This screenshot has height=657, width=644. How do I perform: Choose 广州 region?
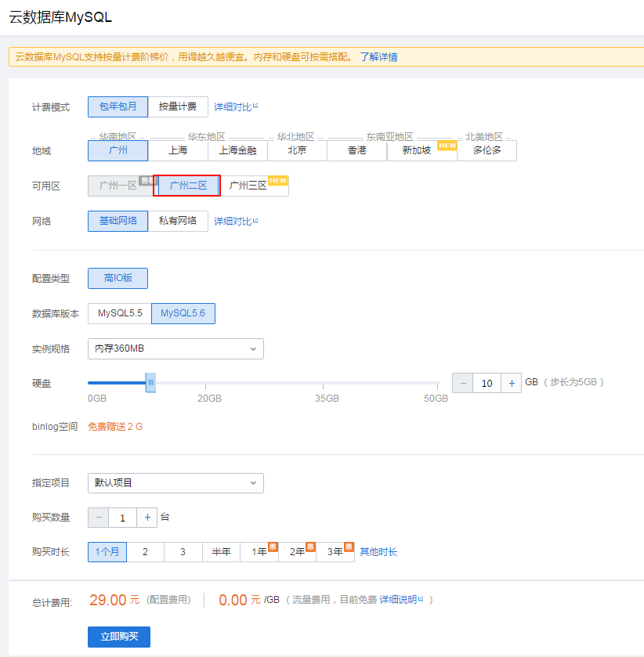118,150
